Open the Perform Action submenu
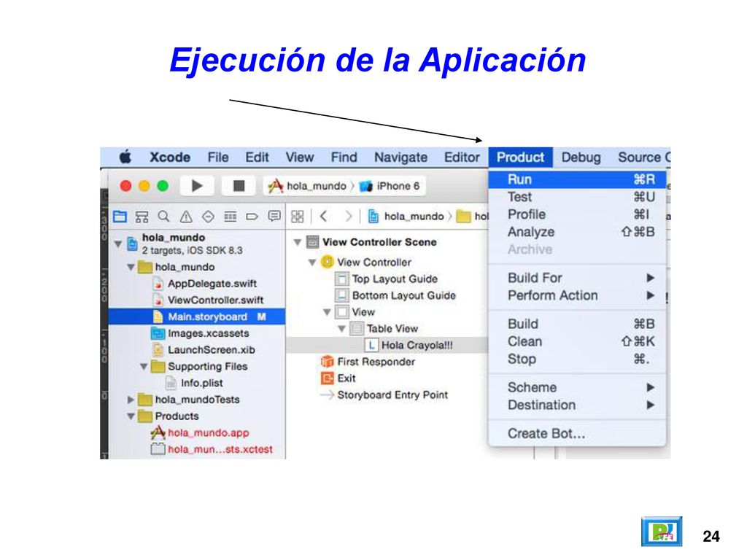 click(578, 296)
